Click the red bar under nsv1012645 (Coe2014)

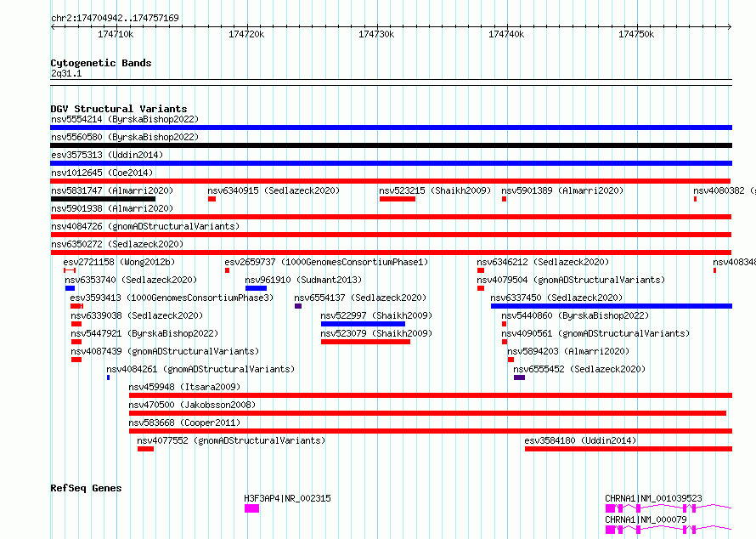[391, 181]
